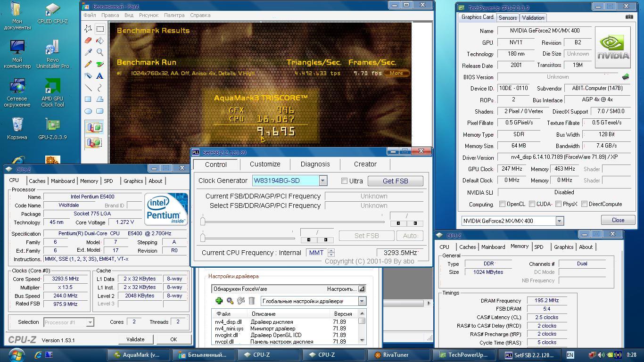Viewport: 644px width, 362px height.
Task: Click left arrow of lower SetFSB stepper
Action: tap(309, 240)
